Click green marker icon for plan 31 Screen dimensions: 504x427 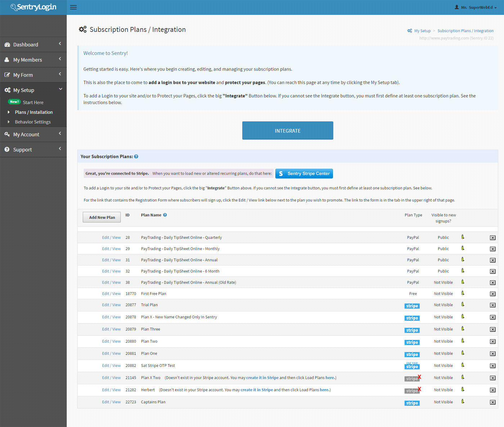463,259
